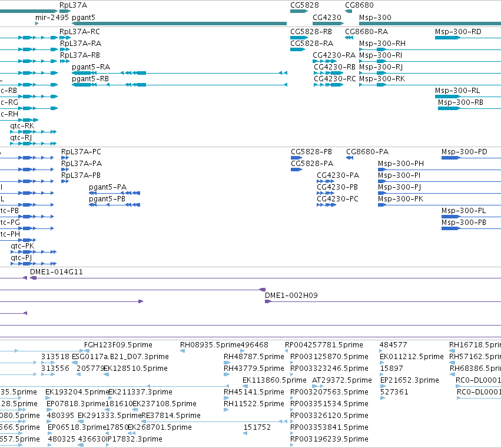Click the DME1-014G11 cDNA label

pyautogui.click(x=57, y=272)
